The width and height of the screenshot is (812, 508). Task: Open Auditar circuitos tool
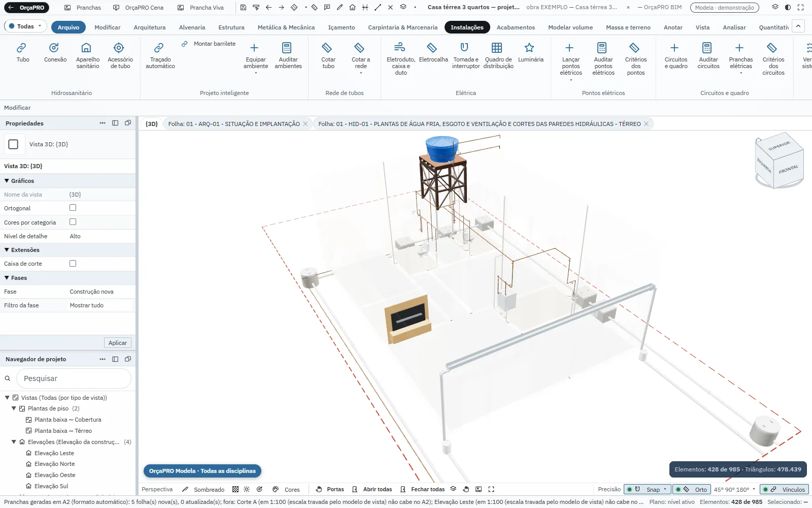(708, 56)
